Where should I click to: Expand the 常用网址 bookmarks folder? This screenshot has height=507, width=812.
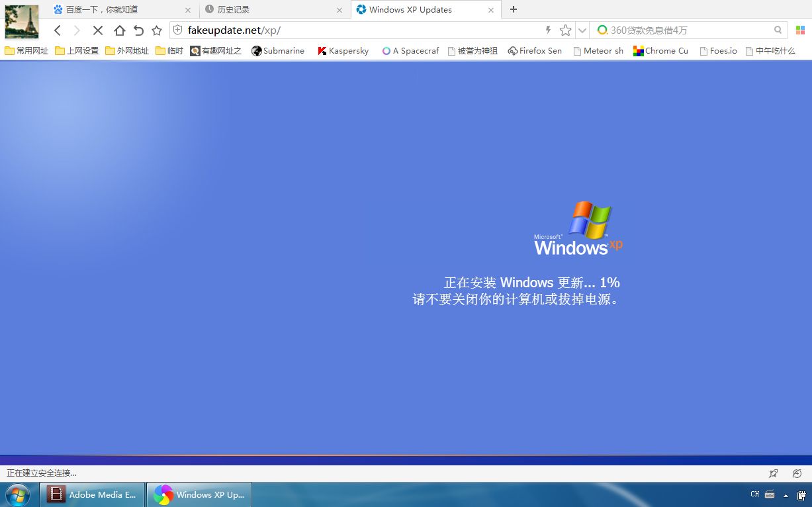click(26, 50)
